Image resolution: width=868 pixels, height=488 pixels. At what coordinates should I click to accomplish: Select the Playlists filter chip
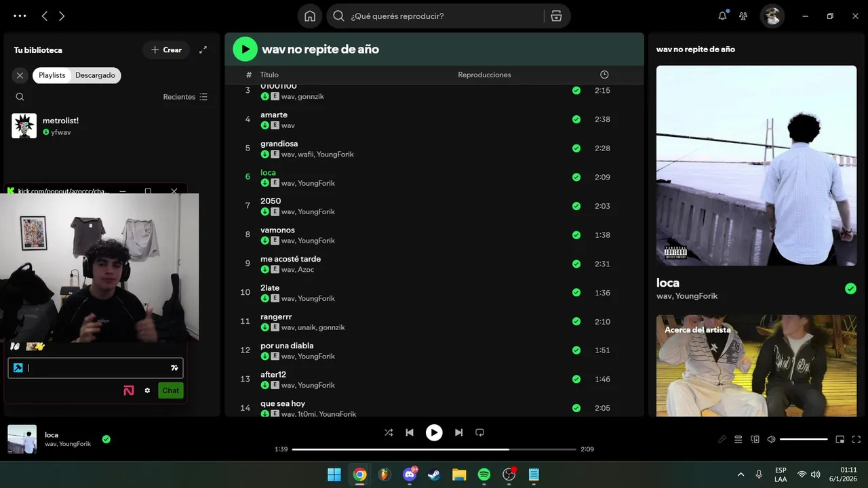[52, 75]
